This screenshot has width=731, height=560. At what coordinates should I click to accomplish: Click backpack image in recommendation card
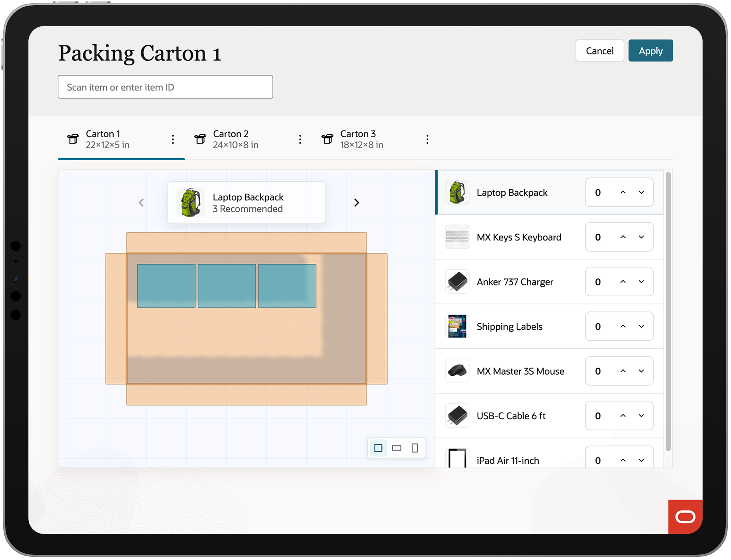[x=191, y=202]
